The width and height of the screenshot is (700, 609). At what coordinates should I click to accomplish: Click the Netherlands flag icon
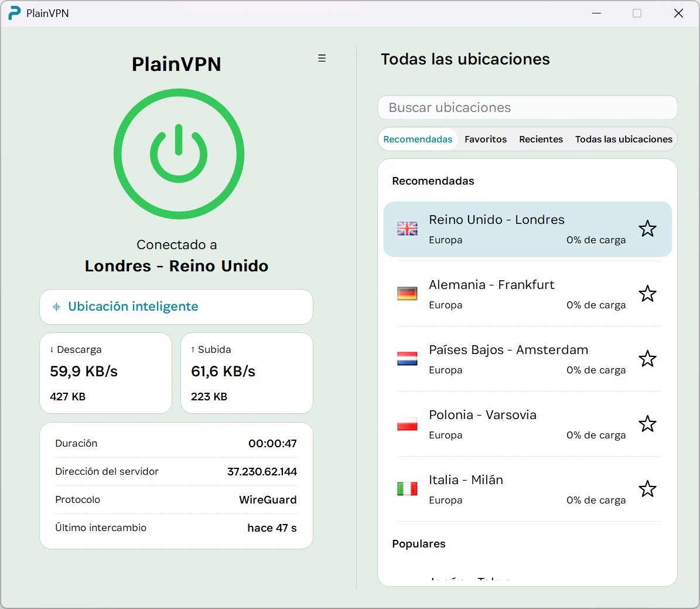click(x=407, y=359)
